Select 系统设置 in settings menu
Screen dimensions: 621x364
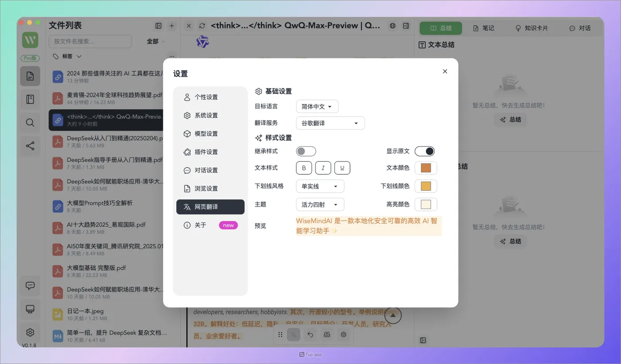(210, 115)
